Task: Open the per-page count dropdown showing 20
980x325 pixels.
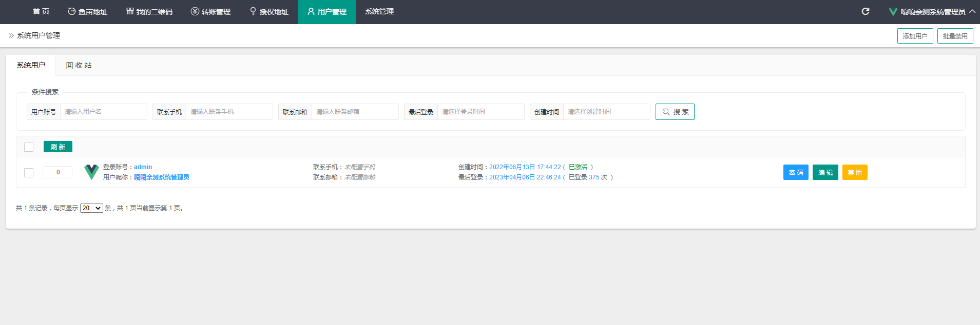Action: (x=91, y=208)
